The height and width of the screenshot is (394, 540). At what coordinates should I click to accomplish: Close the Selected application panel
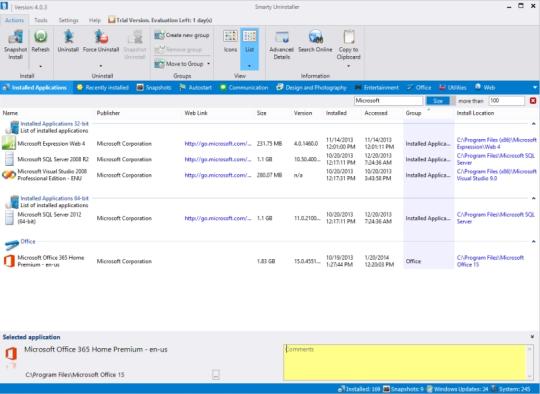(532, 337)
